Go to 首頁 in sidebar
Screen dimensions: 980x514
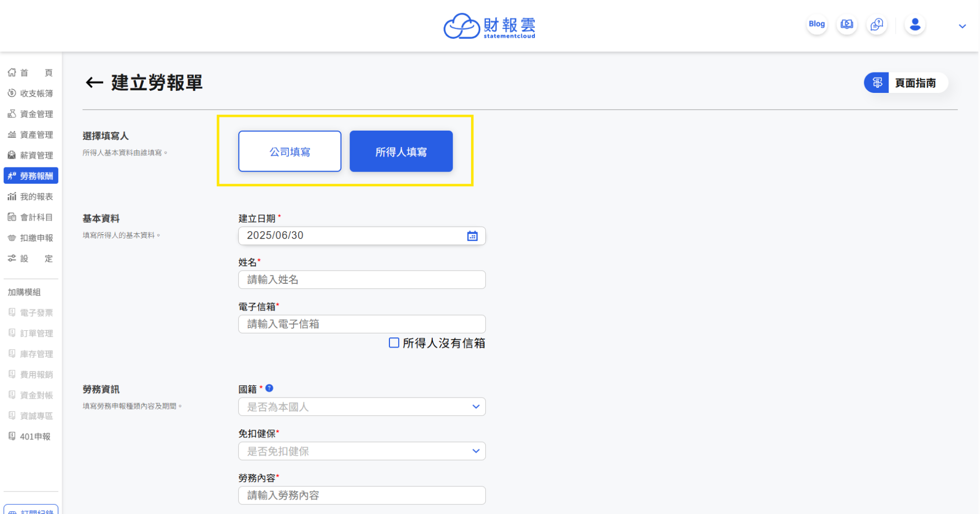click(x=31, y=72)
